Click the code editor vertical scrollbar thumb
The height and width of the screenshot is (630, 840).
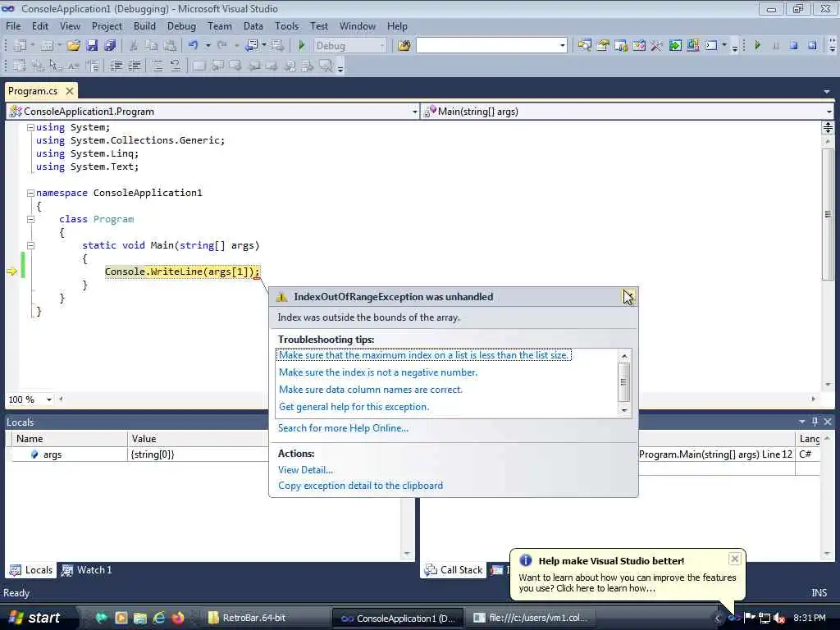(x=828, y=214)
